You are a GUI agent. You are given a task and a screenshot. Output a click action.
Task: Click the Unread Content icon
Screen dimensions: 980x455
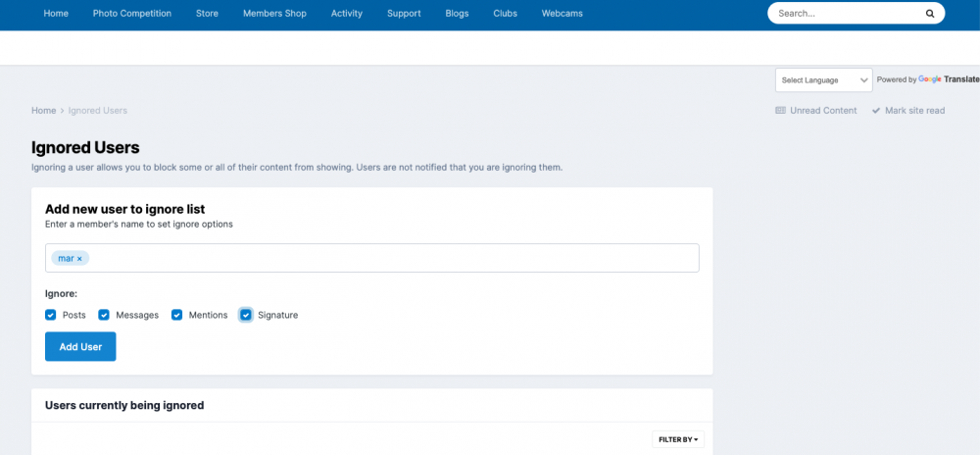click(780, 111)
